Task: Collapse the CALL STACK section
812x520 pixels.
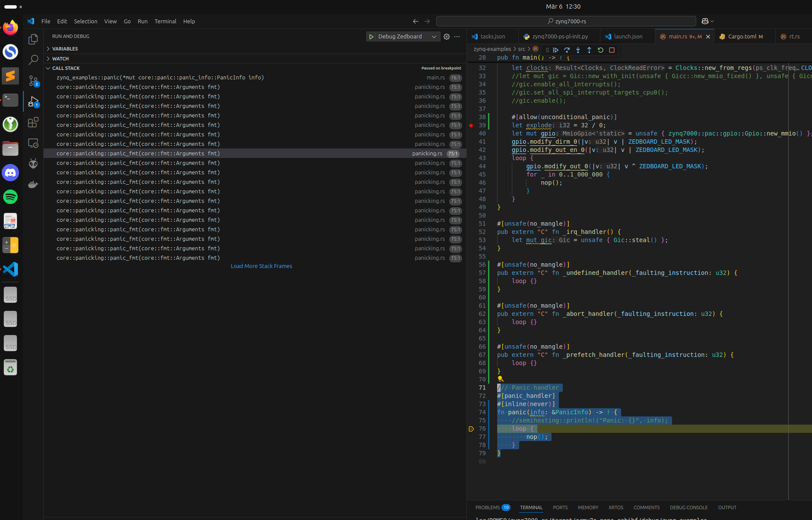Action: (66, 68)
